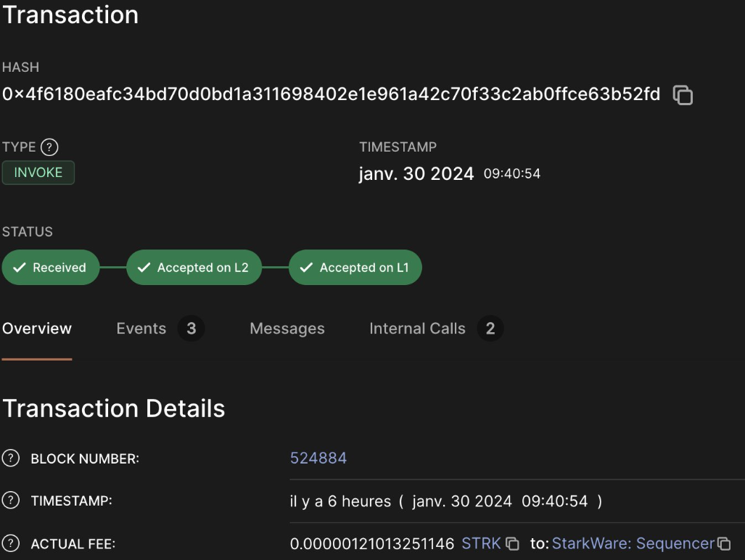
Task: Open the Messages tab
Action: 287,329
